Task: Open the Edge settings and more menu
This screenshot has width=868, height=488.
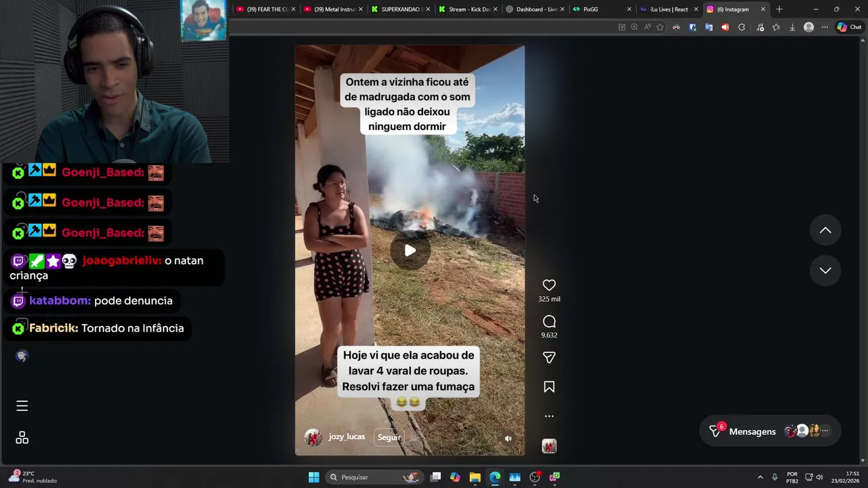Action: [825, 27]
